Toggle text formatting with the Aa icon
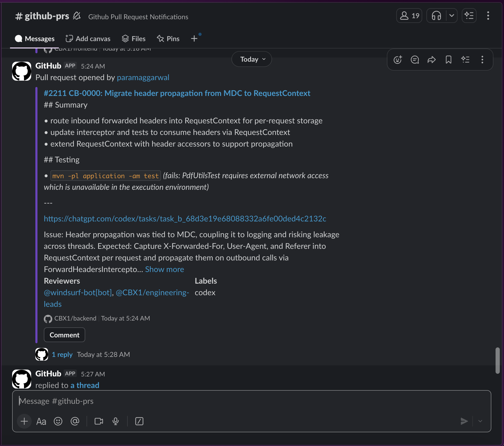 click(41, 421)
